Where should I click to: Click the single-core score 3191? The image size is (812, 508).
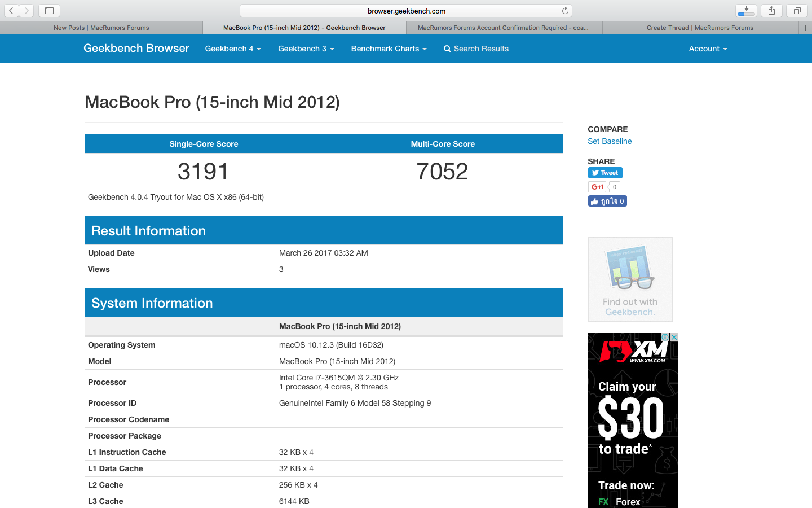pyautogui.click(x=204, y=172)
